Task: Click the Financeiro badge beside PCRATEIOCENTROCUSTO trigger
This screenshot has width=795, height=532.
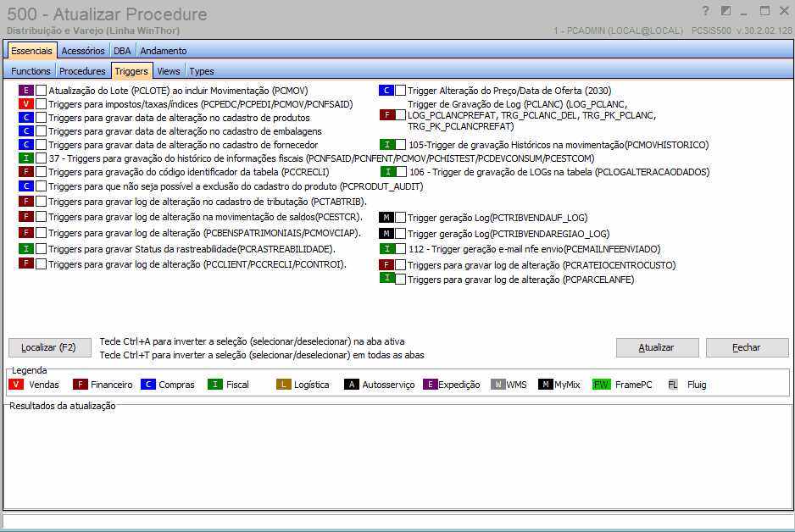Action: (386, 264)
